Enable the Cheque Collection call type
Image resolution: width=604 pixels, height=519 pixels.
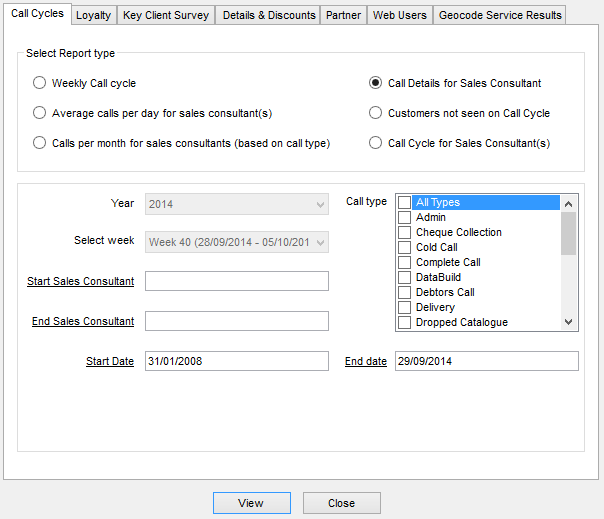pos(404,232)
